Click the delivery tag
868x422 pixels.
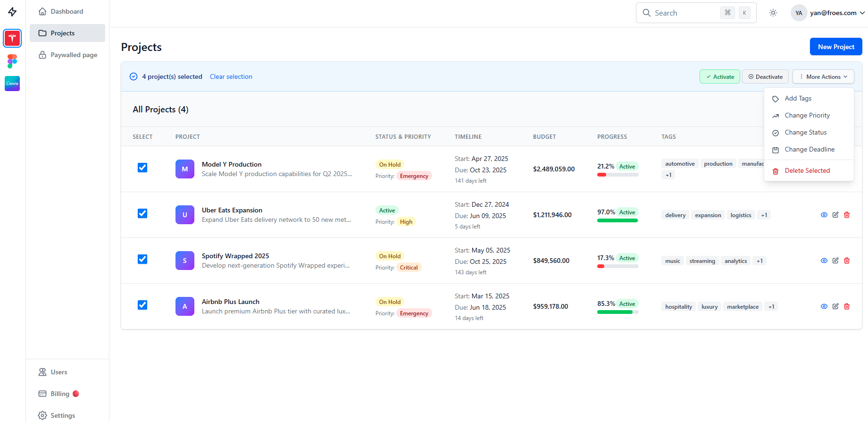pos(676,215)
